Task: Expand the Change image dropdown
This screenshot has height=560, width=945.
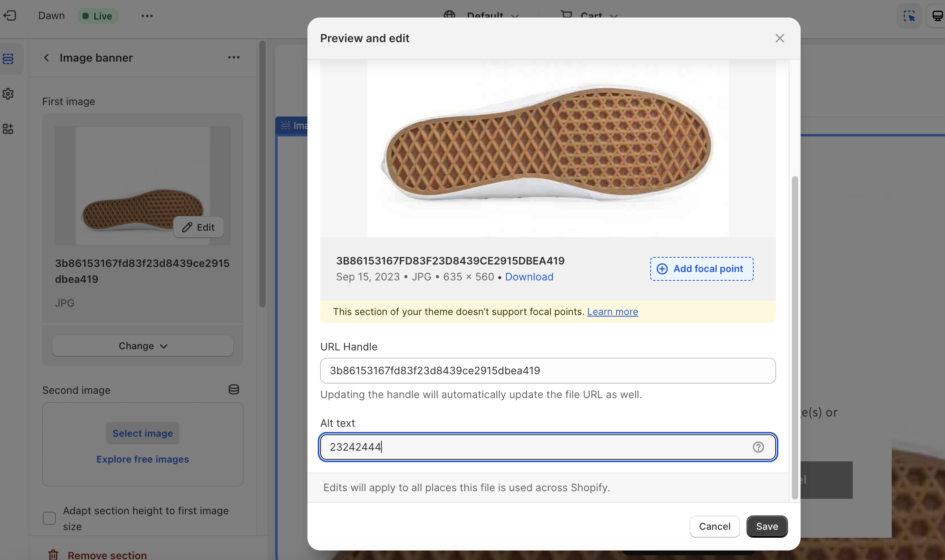Action: tap(142, 346)
